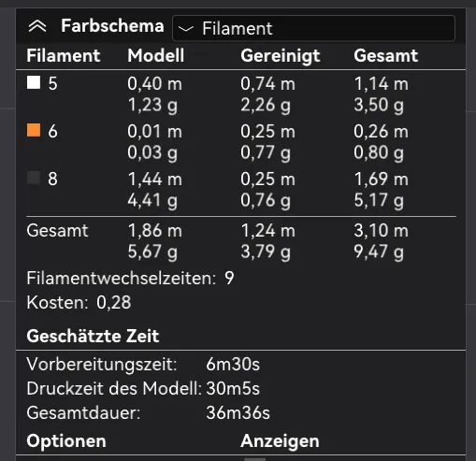This screenshot has height=461, width=476.
Task: Collapse the Farbschema panel with double chevron
Action: click(x=37, y=26)
